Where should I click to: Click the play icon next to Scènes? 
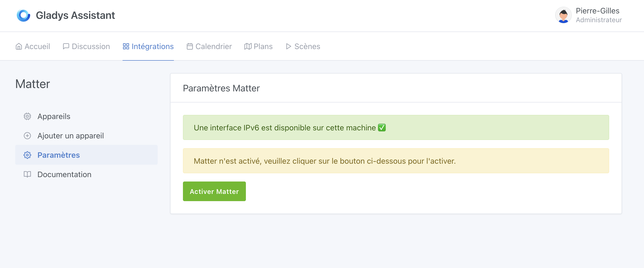coord(288,46)
